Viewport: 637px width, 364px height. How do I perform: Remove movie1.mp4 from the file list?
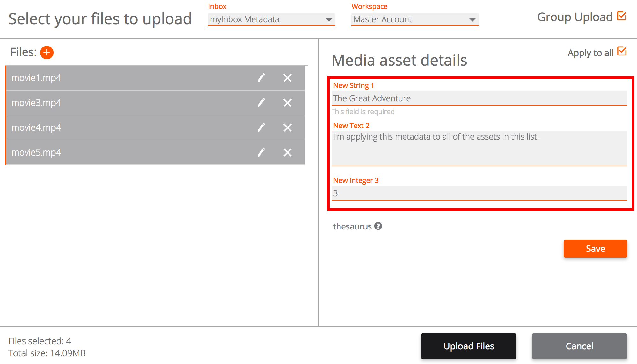coord(287,78)
